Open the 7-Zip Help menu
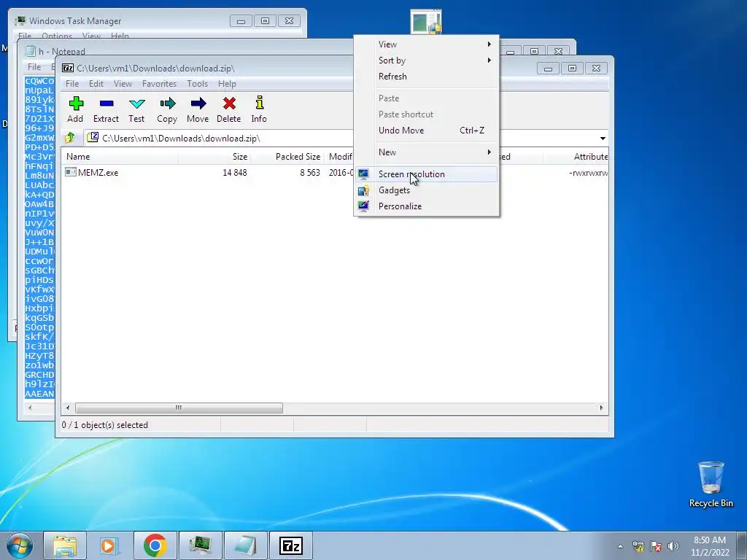 227,84
